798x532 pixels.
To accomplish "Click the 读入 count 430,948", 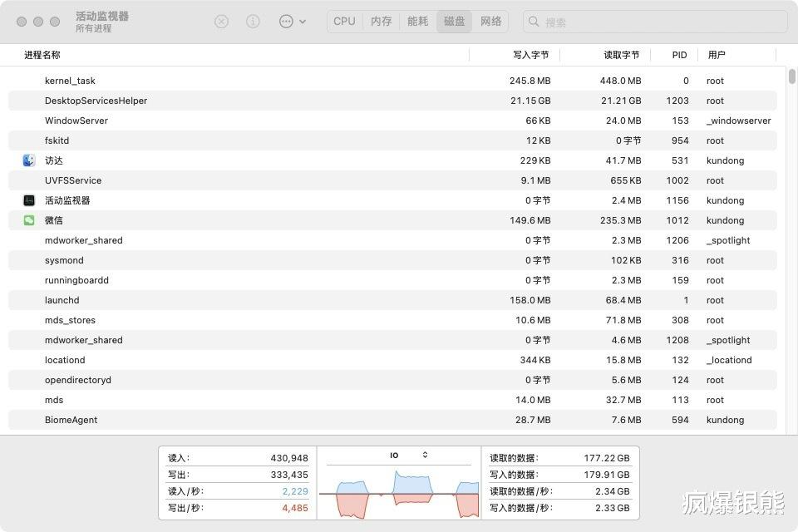I will pyautogui.click(x=289, y=458).
